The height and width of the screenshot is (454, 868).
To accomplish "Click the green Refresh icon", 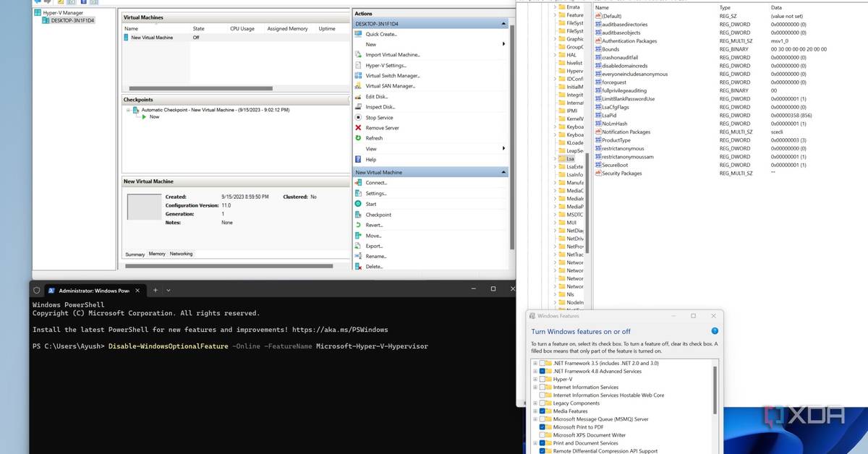I will pyautogui.click(x=359, y=138).
